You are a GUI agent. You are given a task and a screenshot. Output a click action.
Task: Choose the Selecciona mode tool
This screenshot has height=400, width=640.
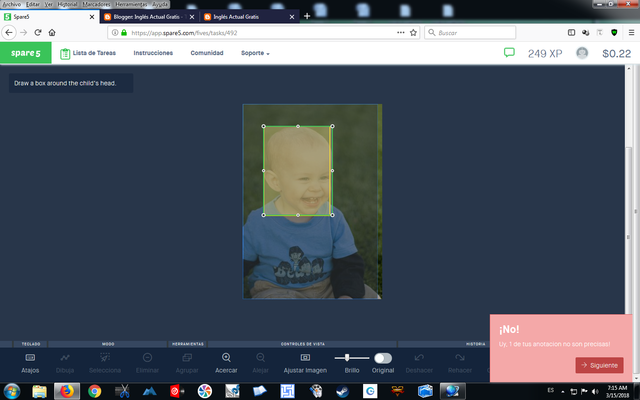105,363
